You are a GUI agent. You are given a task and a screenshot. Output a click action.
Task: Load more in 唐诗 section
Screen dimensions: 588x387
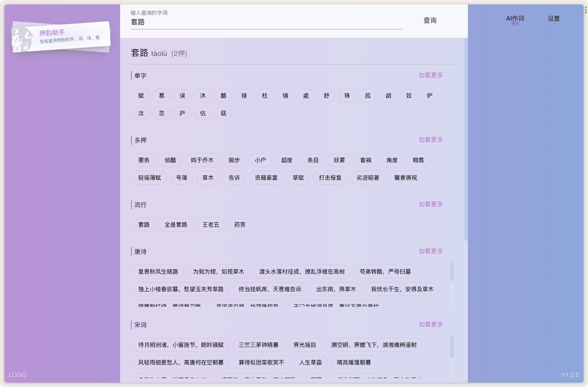pyautogui.click(x=431, y=251)
